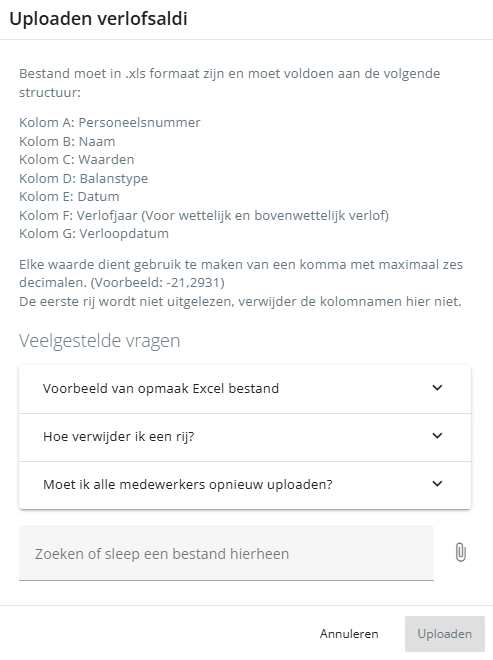Select the 'Kolom A: Personeelsnummer' line
The width and height of the screenshot is (493, 660).
[x=110, y=122]
